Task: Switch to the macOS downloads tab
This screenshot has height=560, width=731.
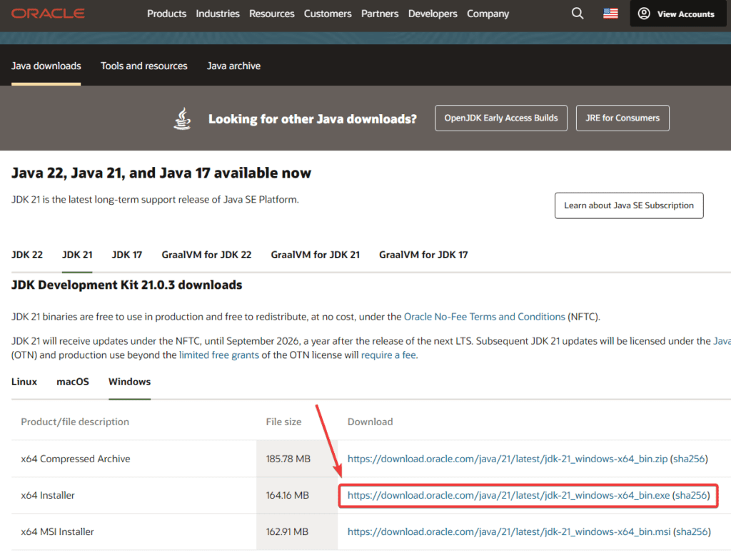Action: [73, 382]
